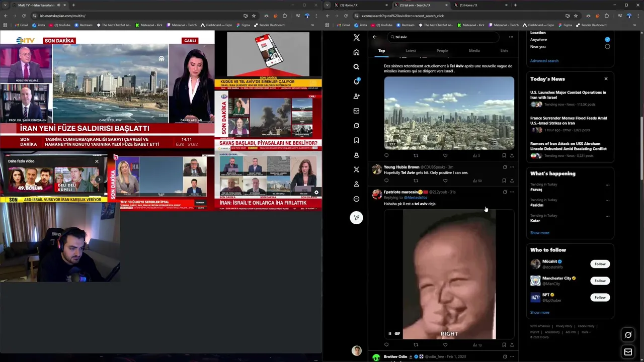
Task: Show more under What's happening
Action: click(x=539, y=233)
